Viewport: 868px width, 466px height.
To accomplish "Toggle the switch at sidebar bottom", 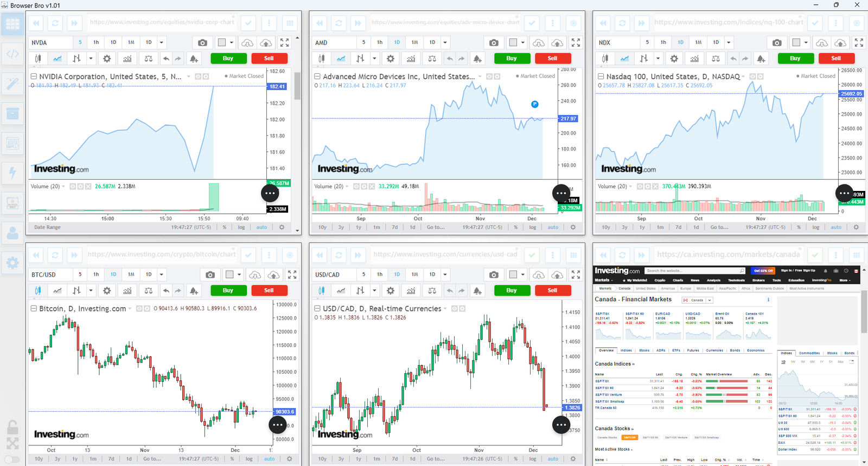I will [x=12, y=459].
